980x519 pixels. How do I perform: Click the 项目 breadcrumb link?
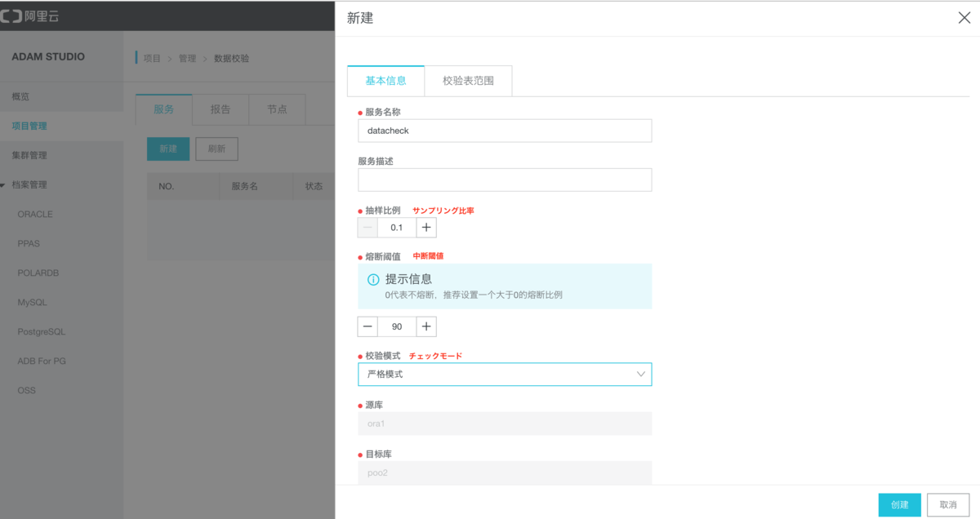(x=152, y=59)
